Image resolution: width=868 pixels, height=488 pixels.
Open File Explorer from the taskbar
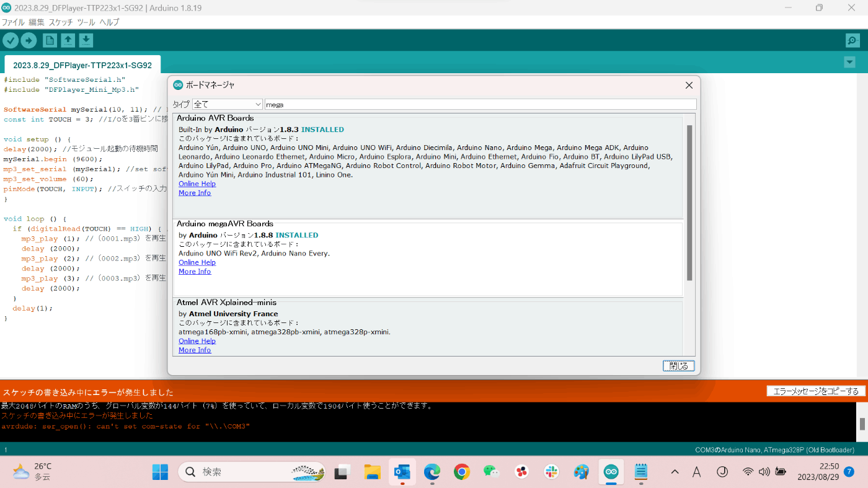click(x=371, y=472)
